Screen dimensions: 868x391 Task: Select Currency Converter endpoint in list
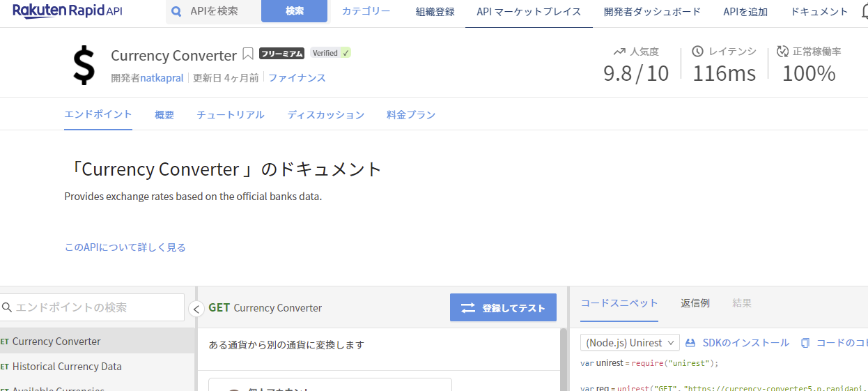coord(97,341)
